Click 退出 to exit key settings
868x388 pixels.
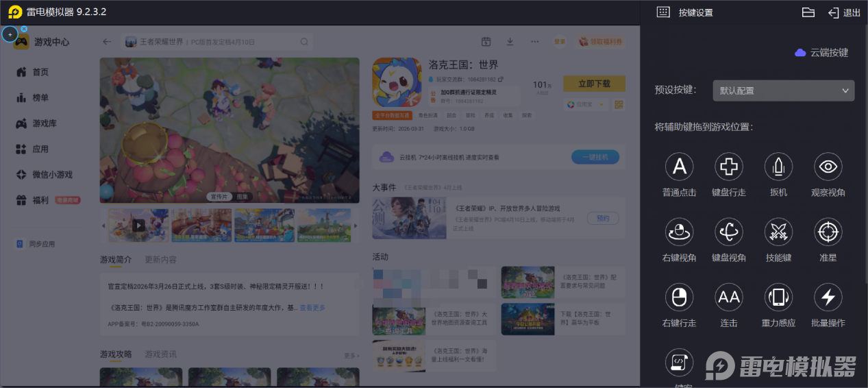pos(844,12)
